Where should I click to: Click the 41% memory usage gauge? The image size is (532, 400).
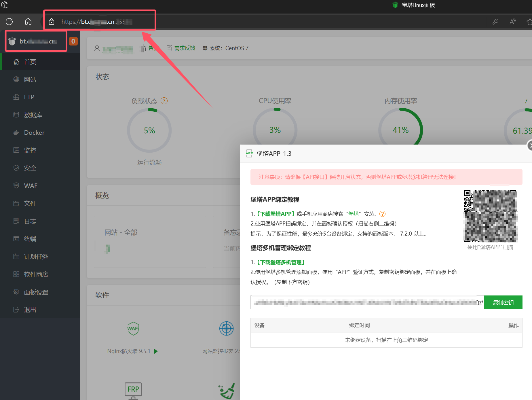point(401,130)
